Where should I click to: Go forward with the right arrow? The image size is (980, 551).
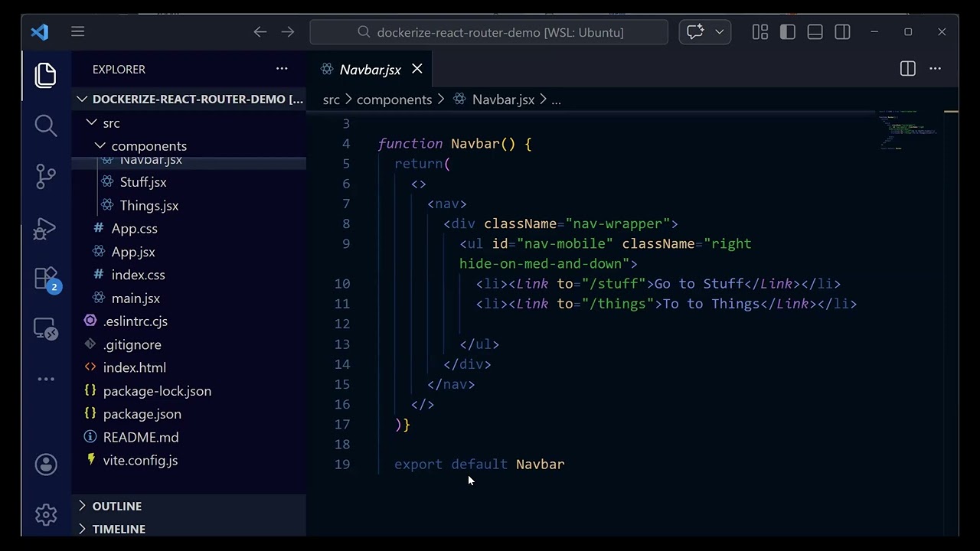[x=288, y=32]
